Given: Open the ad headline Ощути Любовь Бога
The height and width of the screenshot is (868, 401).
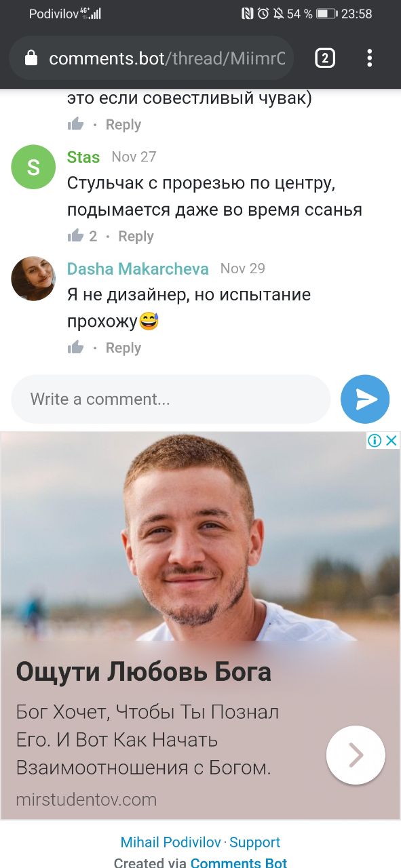Looking at the screenshot, I should point(144,672).
